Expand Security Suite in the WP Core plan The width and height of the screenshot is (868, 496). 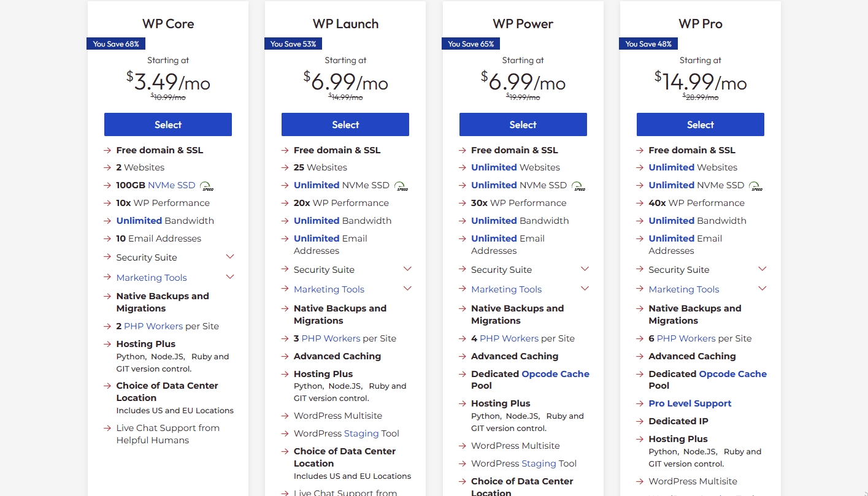pyautogui.click(x=229, y=256)
